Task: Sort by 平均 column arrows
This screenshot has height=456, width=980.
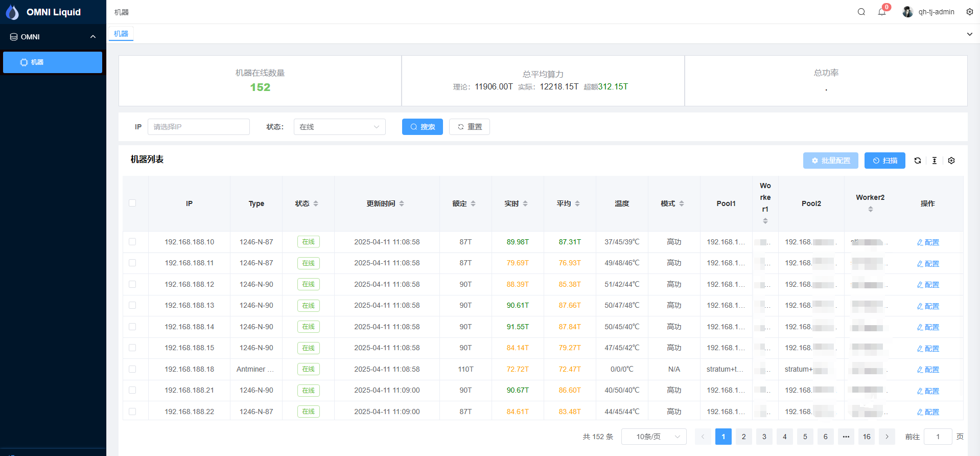Action: (577, 203)
